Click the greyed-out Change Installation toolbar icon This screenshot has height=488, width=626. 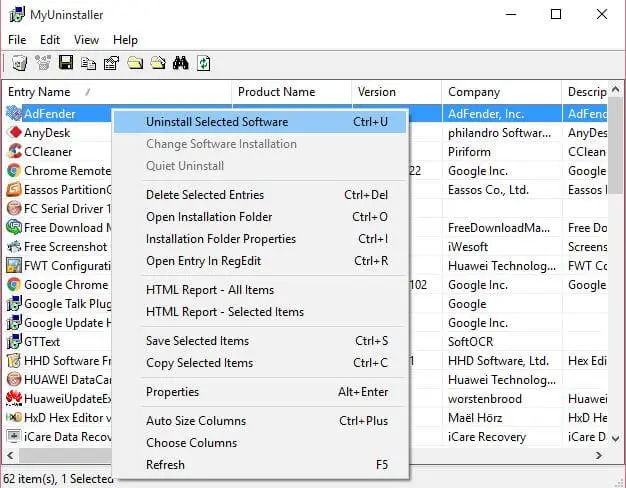pos(43,63)
